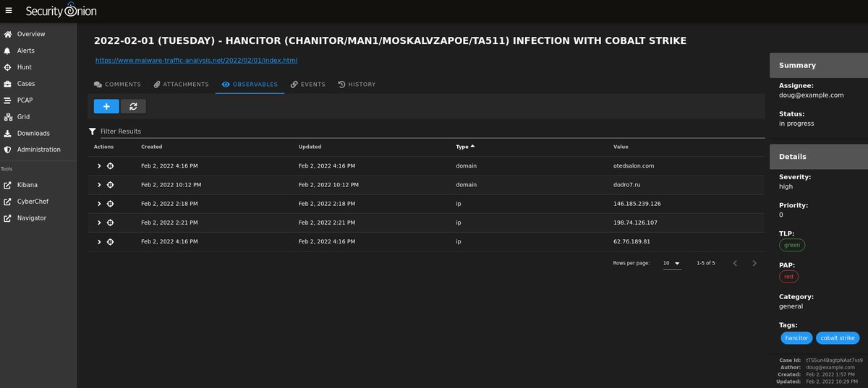Click the green TLP chip
Image resolution: width=868 pixels, height=388 pixels.
click(792, 245)
